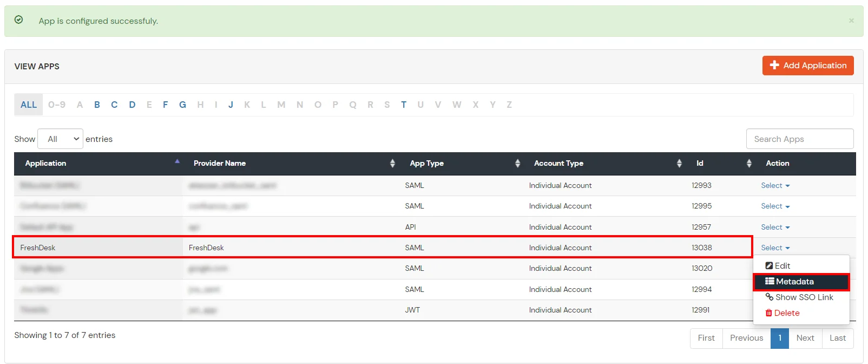Click the API app type cell
868x364 pixels.
click(x=411, y=227)
